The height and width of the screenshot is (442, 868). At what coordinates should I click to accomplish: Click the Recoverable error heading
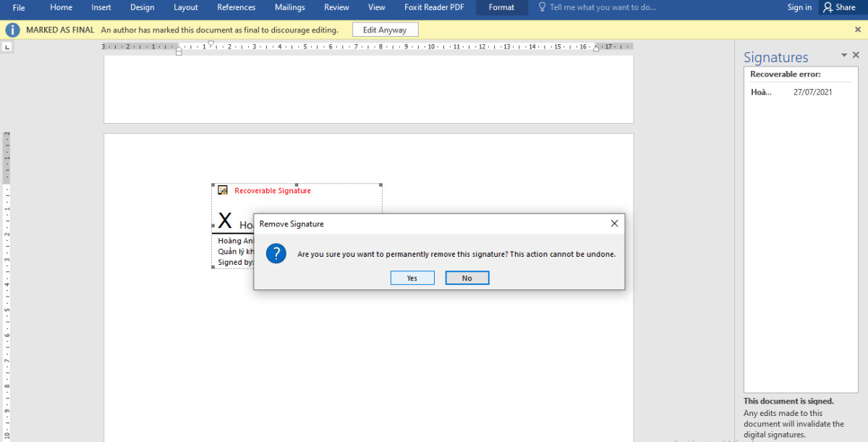[786, 75]
